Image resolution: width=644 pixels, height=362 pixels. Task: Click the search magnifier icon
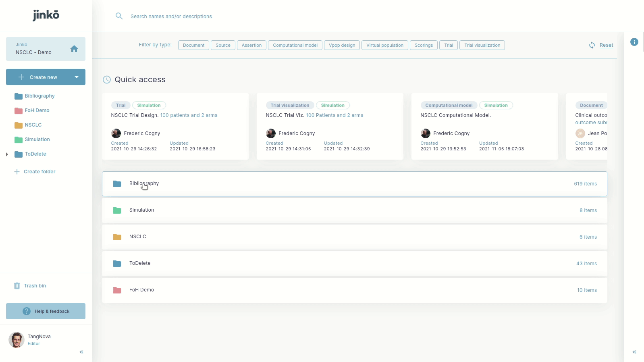point(119,16)
